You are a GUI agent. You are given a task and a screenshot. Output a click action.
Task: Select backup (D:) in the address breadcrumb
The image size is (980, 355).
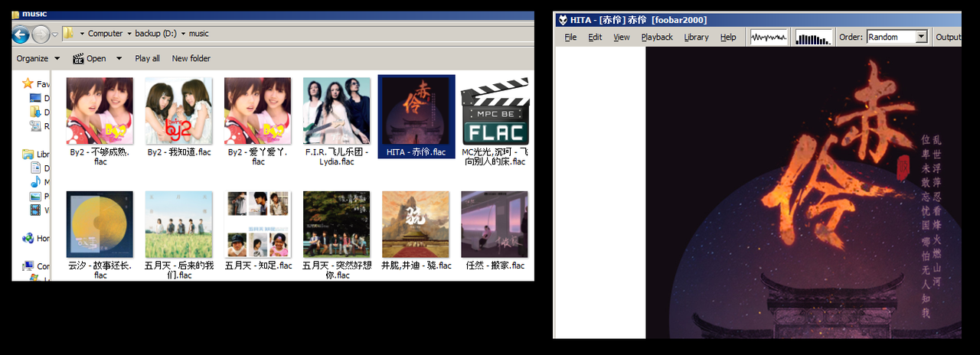pos(157,34)
